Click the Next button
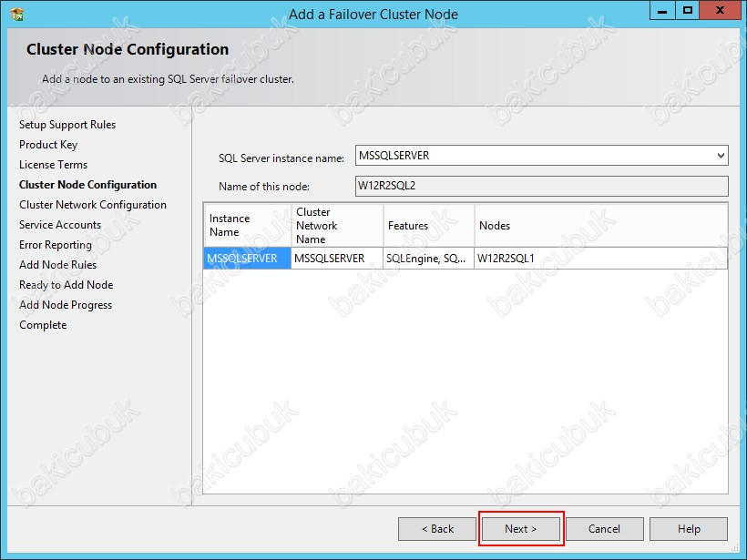 pyautogui.click(x=521, y=529)
